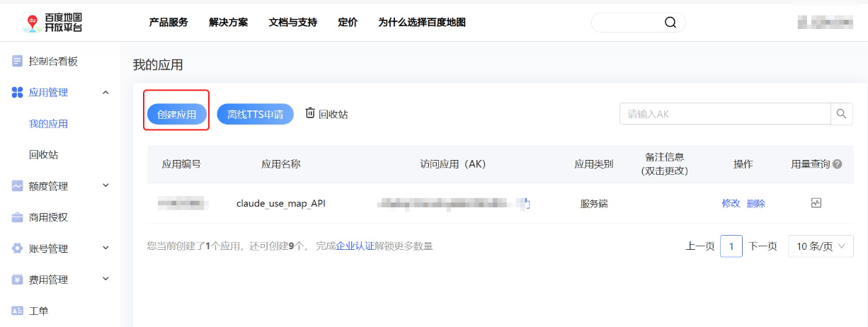
Task: Click the 服务端 category cell
Action: pos(594,204)
